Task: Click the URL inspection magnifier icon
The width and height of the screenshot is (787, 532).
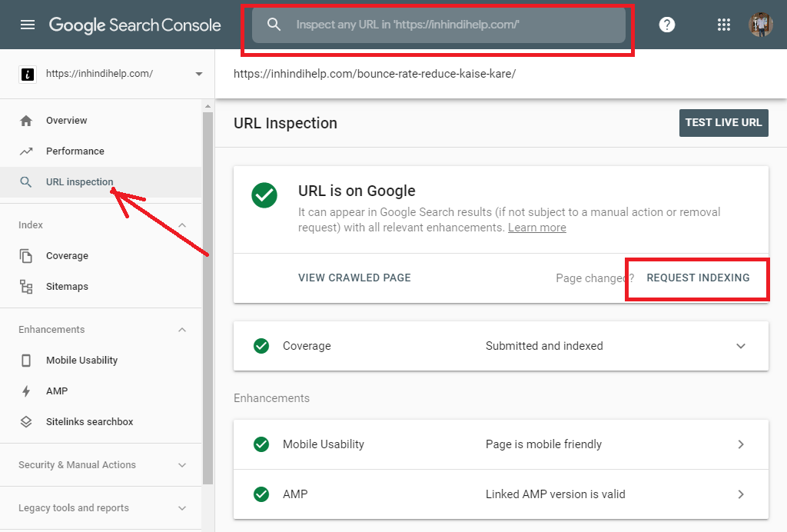Action: (x=25, y=181)
